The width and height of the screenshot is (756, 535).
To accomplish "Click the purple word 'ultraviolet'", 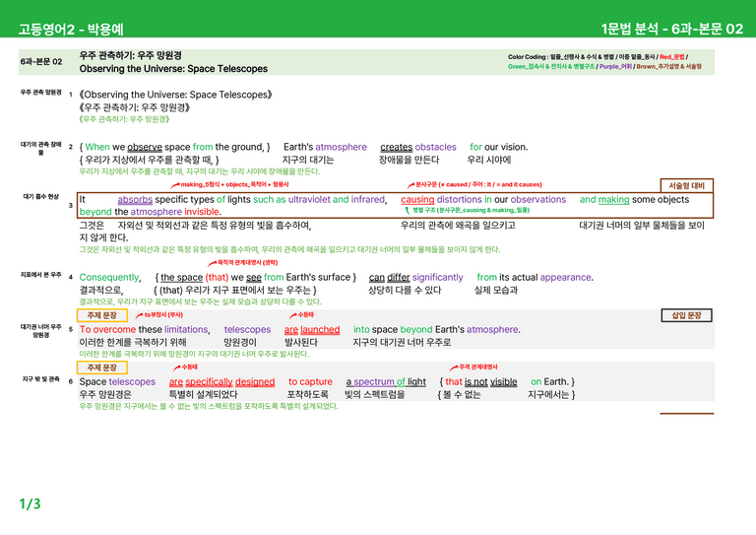I will pos(309,200).
